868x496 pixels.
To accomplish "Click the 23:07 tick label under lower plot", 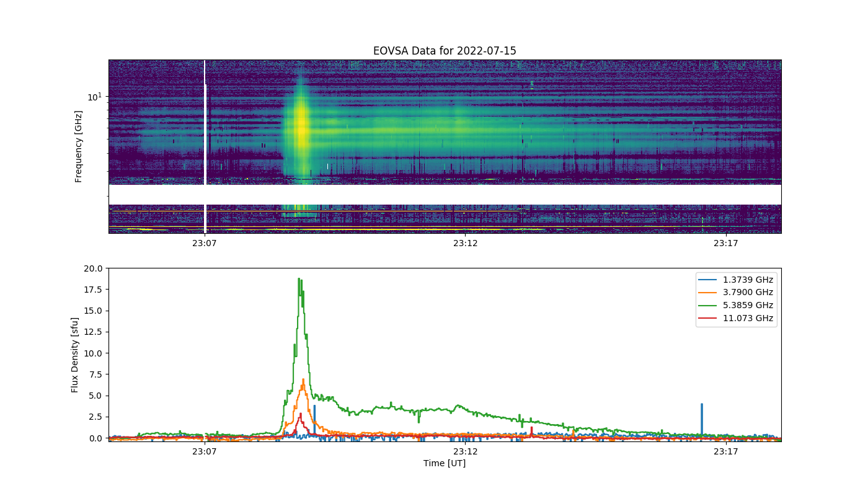I will [204, 452].
